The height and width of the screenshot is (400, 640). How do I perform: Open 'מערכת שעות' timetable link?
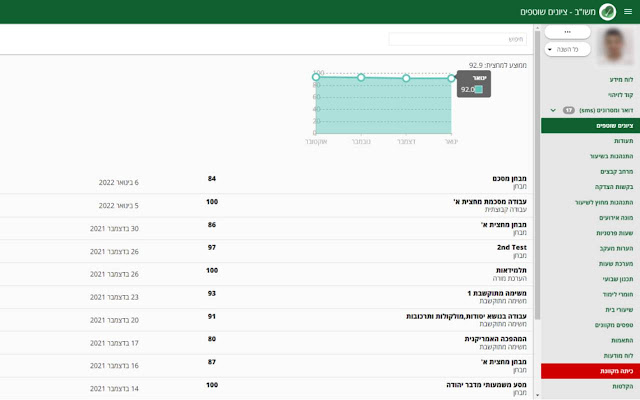[x=616, y=264]
